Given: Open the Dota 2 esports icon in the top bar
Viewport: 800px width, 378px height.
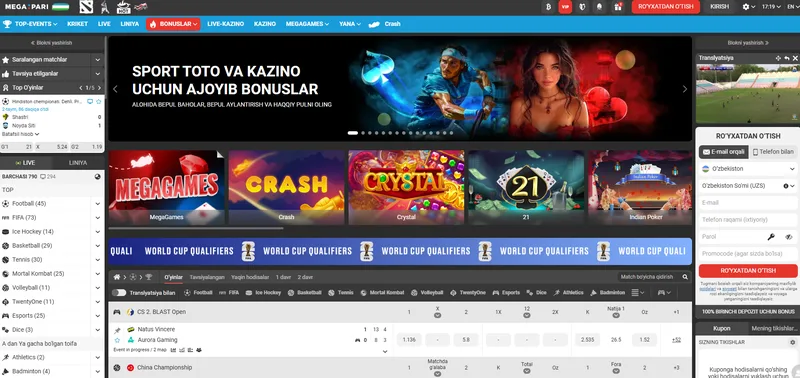Looking at the screenshot, I should tap(87, 7).
